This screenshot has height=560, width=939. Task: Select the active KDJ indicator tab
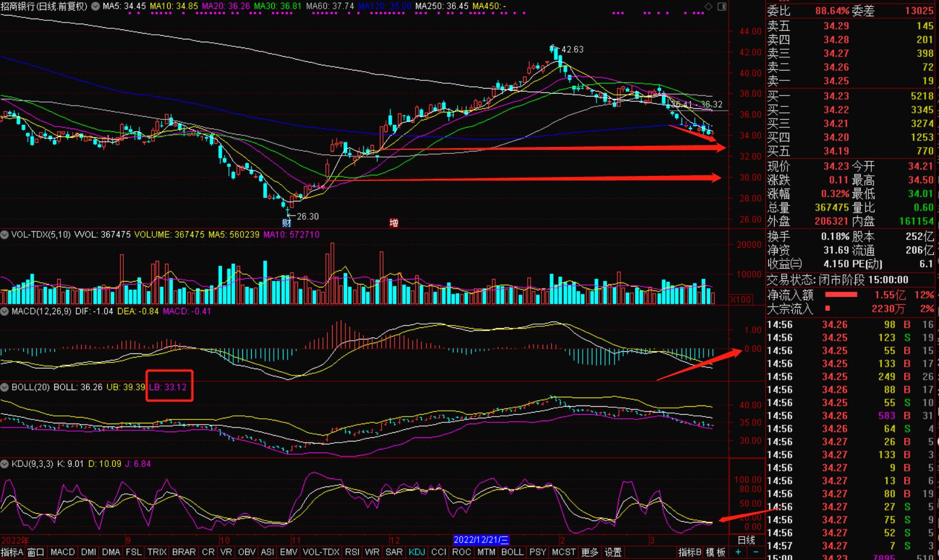(417, 552)
